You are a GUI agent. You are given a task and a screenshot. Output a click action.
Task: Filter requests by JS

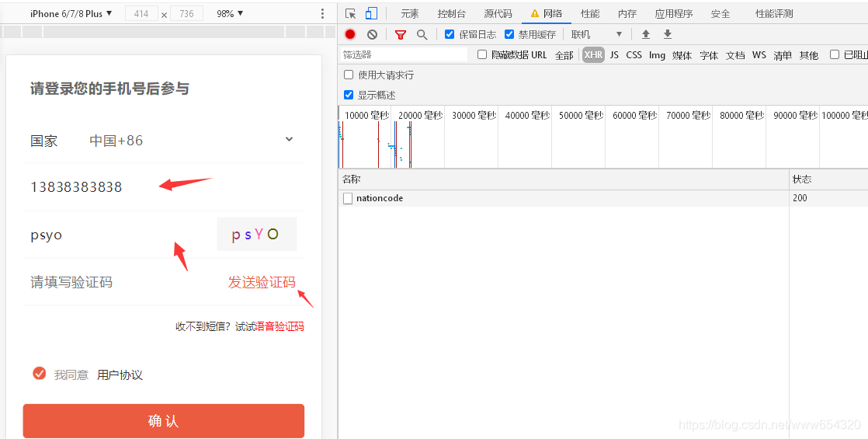click(x=614, y=55)
